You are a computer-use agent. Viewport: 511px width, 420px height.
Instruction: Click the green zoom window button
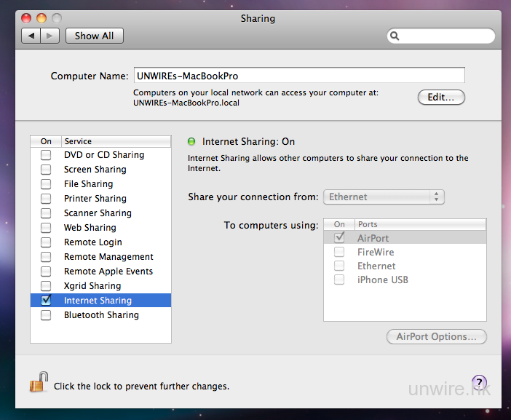55,17
